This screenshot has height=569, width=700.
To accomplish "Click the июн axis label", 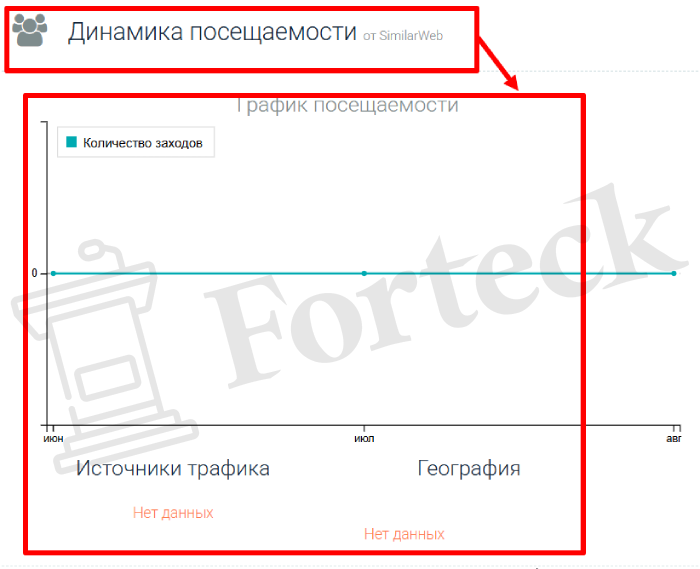I will 53,437.
